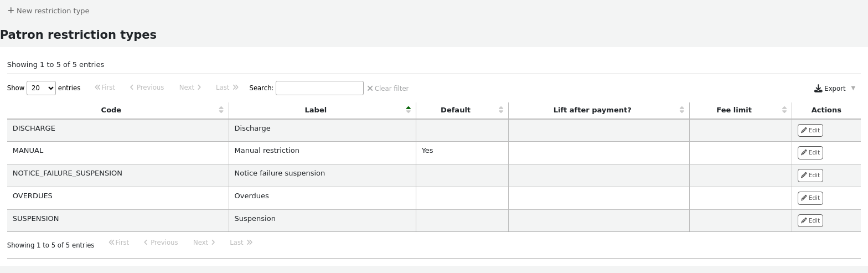The image size is (868, 273).
Task: Sort table by Code column
Action: tap(111, 110)
